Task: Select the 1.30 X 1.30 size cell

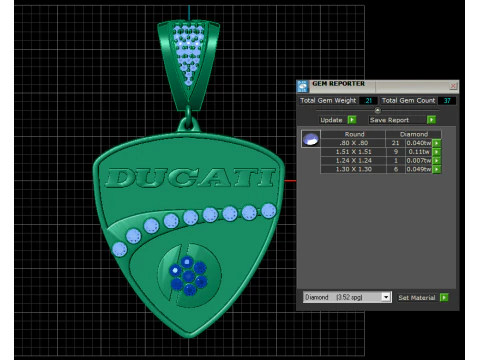Action: pos(353,169)
